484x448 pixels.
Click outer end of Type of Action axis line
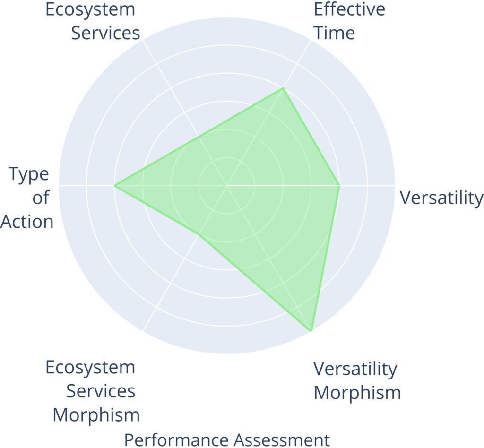coord(60,185)
